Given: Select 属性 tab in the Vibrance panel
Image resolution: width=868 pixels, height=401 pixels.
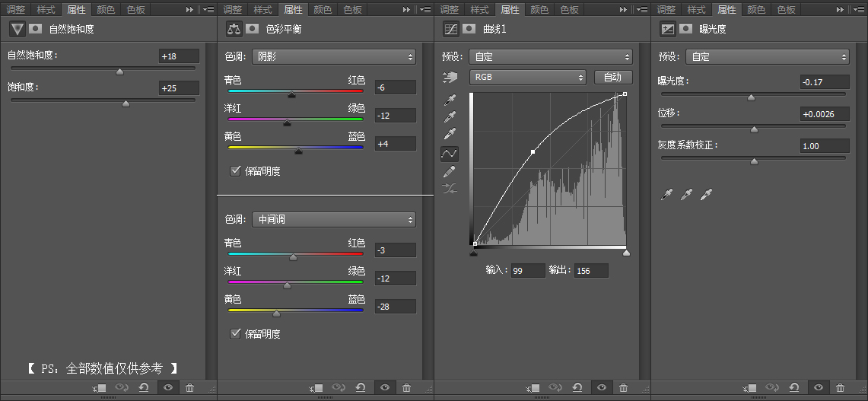Looking at the screenshot, I should coord(76,9).
